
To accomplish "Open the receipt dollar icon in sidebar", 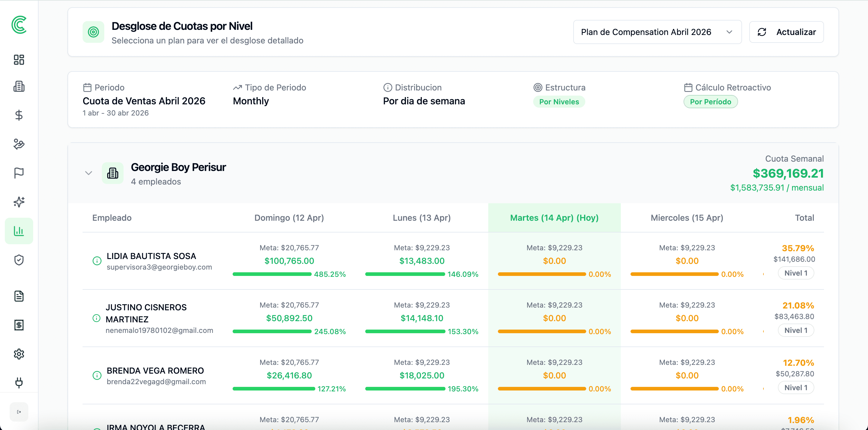I will click(19, 325).
